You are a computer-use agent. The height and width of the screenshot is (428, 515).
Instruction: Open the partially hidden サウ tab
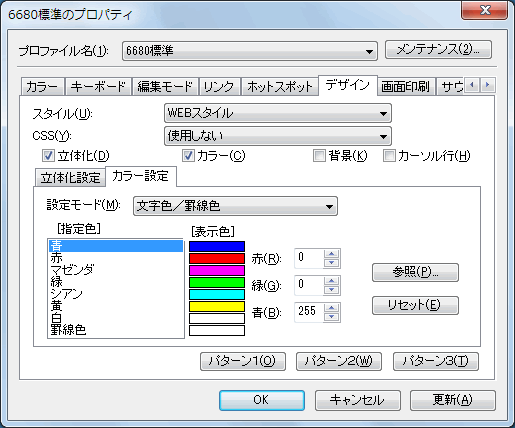tap(451, 87)
